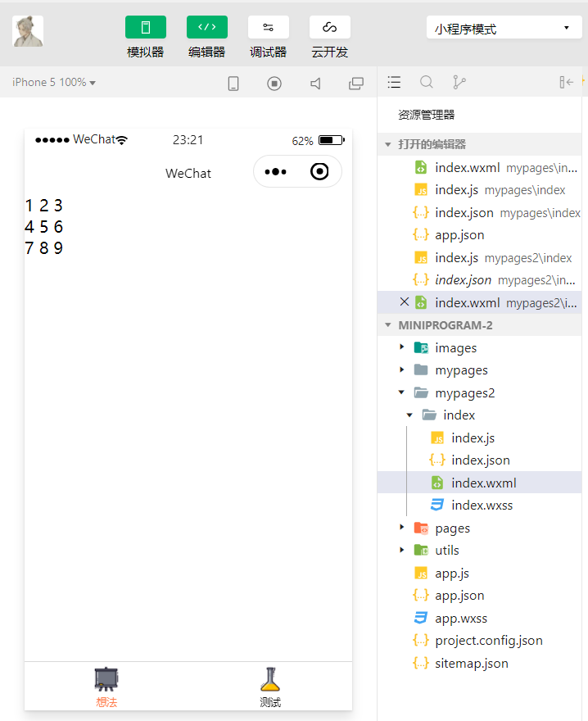Collapse the sidebar panel with arrow icon
The image size is (588, 721).
click(x=567, y=82)
